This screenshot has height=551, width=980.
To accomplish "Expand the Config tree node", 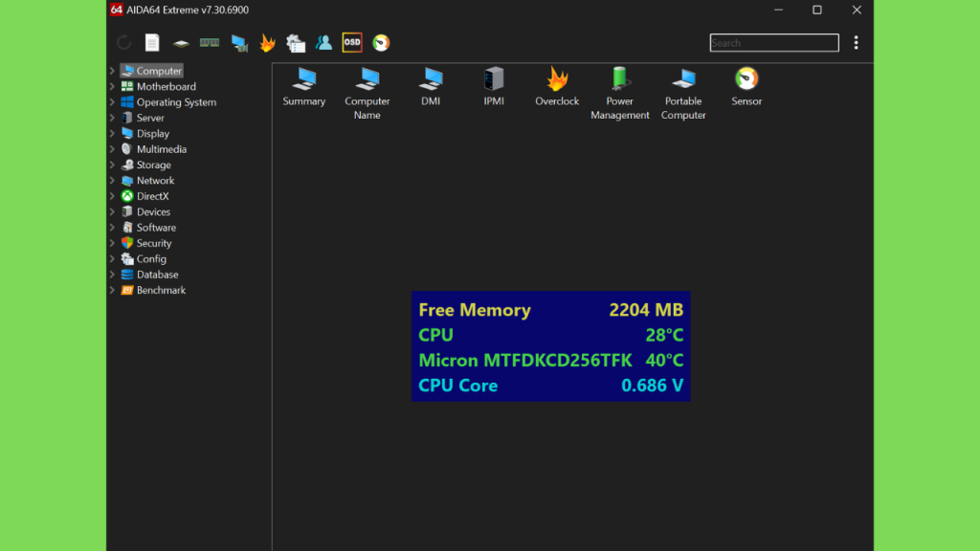I will click(113, 258).
